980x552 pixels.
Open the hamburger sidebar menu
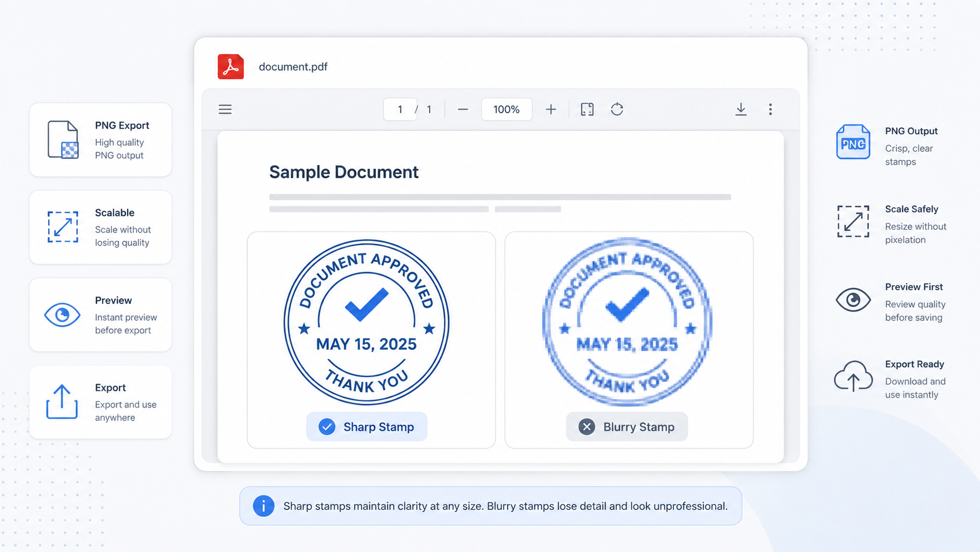click(225, 110)
